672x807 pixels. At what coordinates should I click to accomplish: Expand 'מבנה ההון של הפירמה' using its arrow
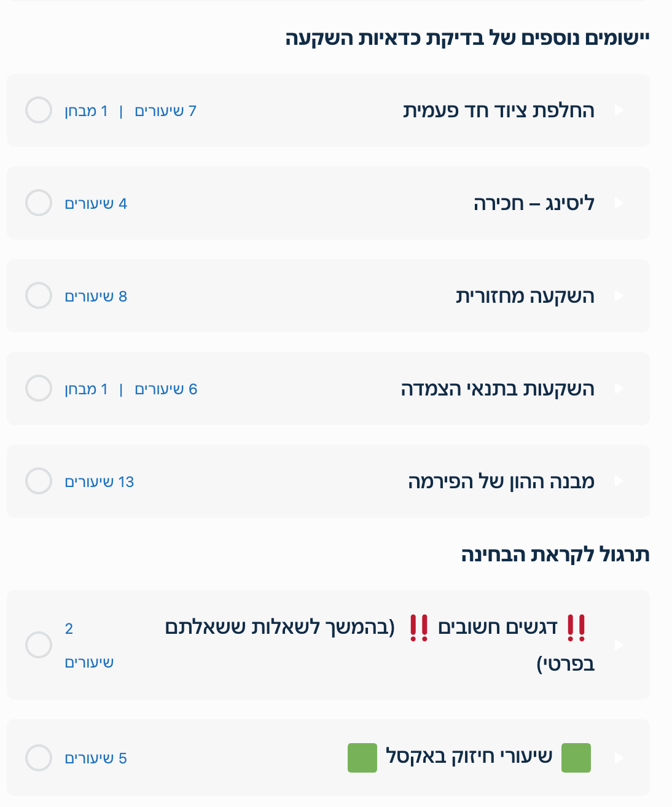(619, 481)
